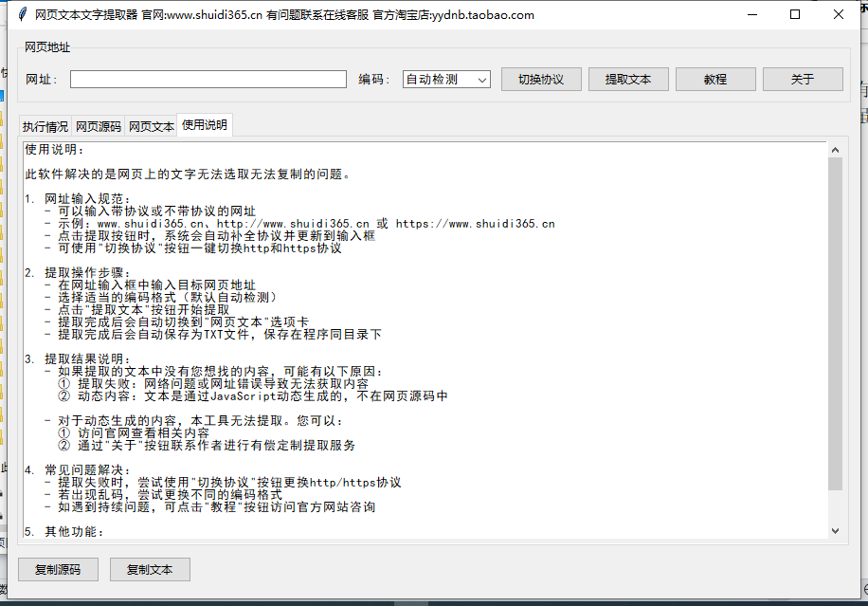Image resolution: width=868 pixels, height=606 pixels.
Task: Select the 网页源码 tab
Action: pos(99,126)
